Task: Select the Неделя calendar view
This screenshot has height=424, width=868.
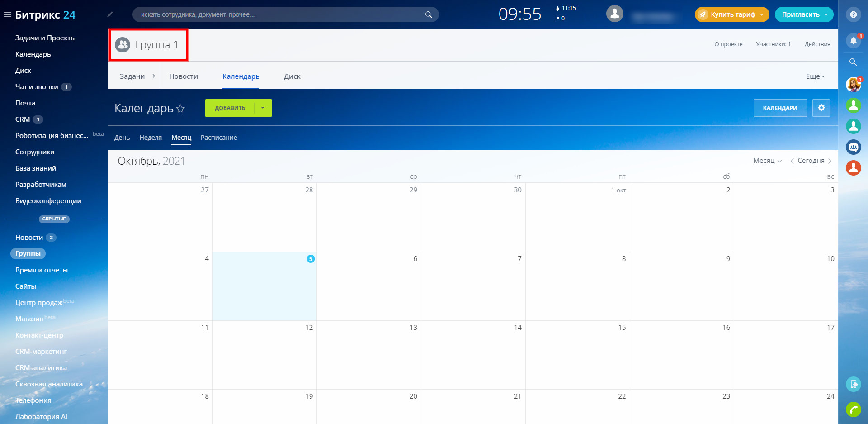Action: pos(151,138)
